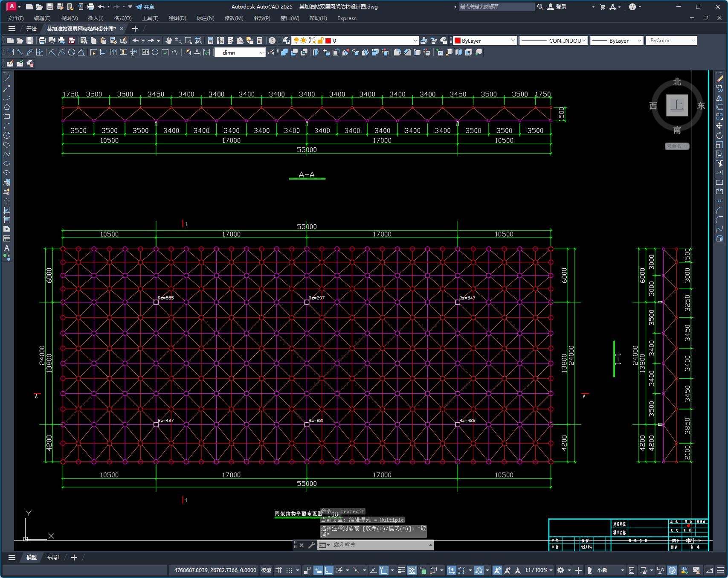Toggle the drawing grid display
Image resolution: width=728 pixels, height=578 pixels.
click(x=279, y=570)
